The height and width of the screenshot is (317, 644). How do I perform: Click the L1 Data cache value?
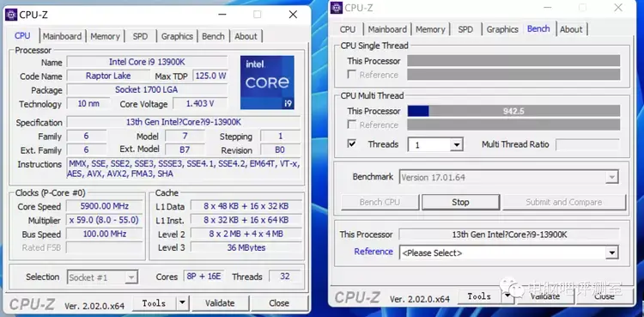click(246, 206)
